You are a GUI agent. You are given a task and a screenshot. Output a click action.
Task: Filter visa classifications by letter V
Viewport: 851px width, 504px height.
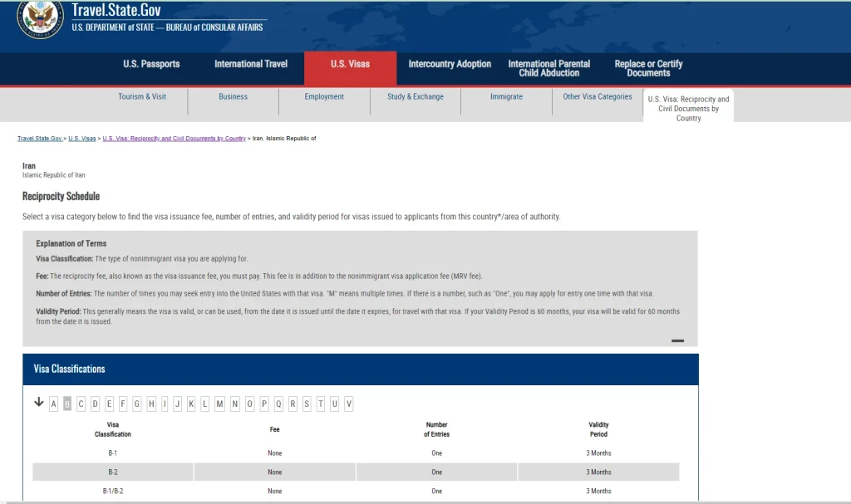(x=349, y=404)
